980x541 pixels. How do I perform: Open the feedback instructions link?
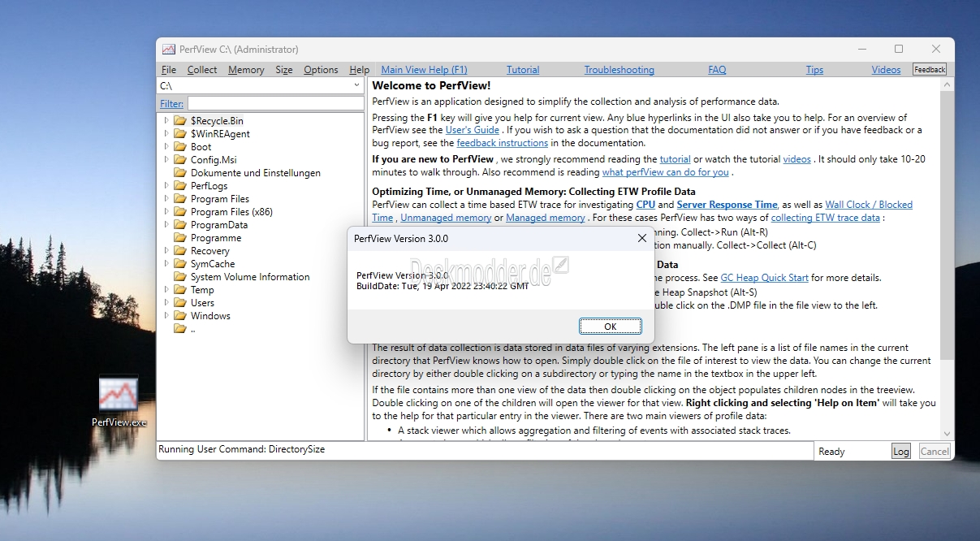[502, 143]
